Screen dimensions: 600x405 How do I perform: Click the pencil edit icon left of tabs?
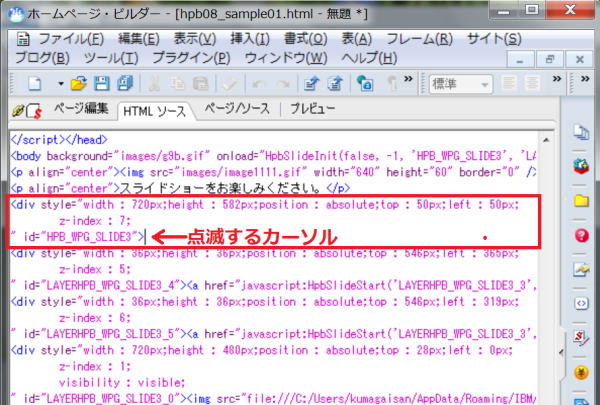click(x=18, y=111)
